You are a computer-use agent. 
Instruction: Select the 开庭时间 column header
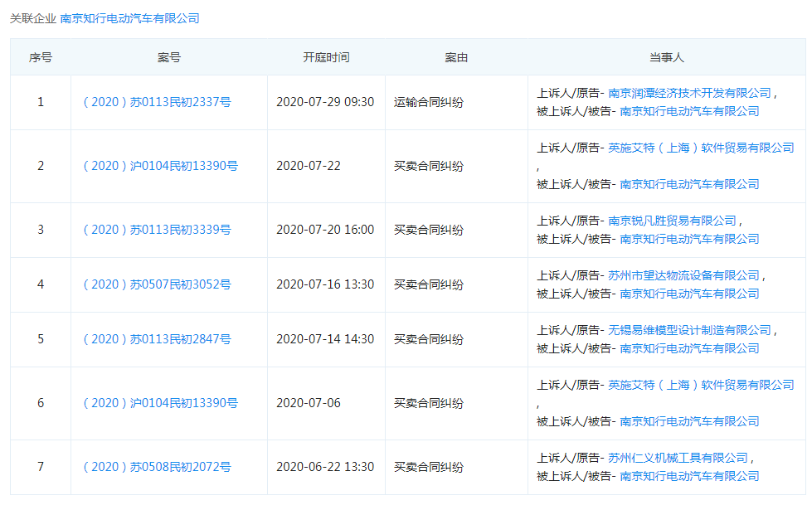pos(326,57)
